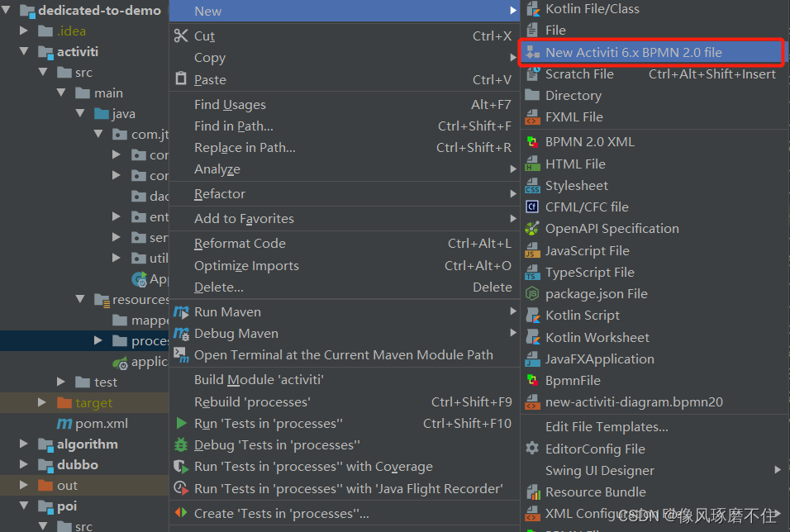The image size is (790, 532).
Task: Click the Open Terminal Maven icon
Action: [x=181, y=355]
